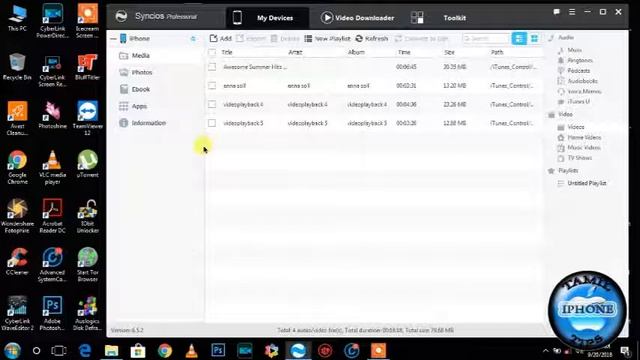Check the anna soil row checkbox
The width and height of the screenshot is (640, 360).
pos(212,86)
